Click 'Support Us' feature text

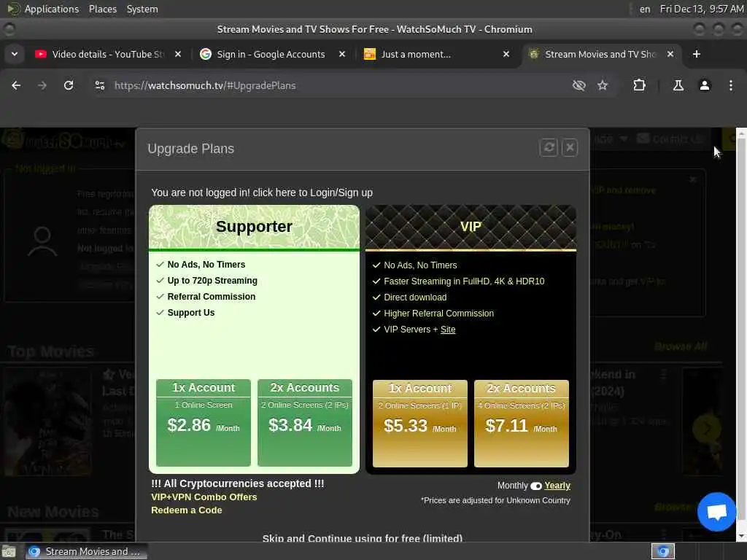(190, 313)
